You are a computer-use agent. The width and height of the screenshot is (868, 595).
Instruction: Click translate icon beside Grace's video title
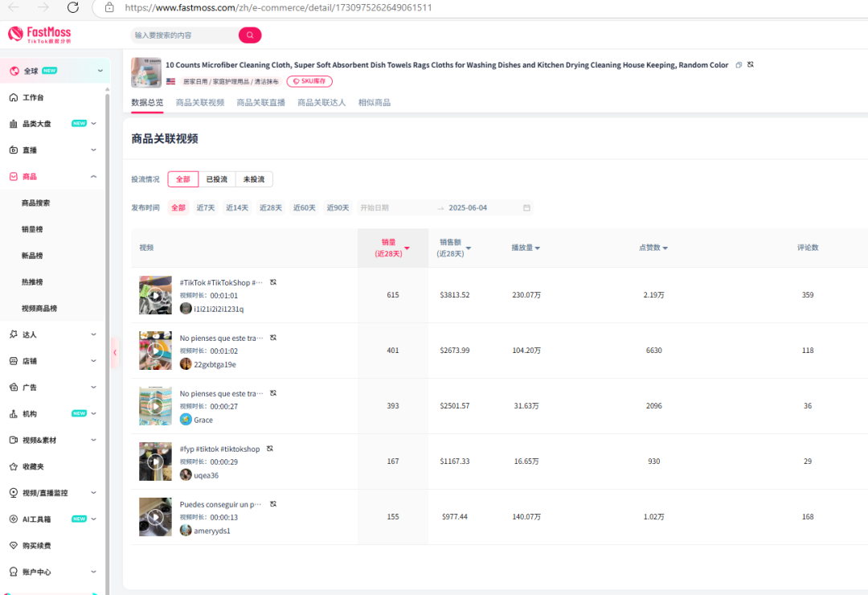[x=273, y=393]
